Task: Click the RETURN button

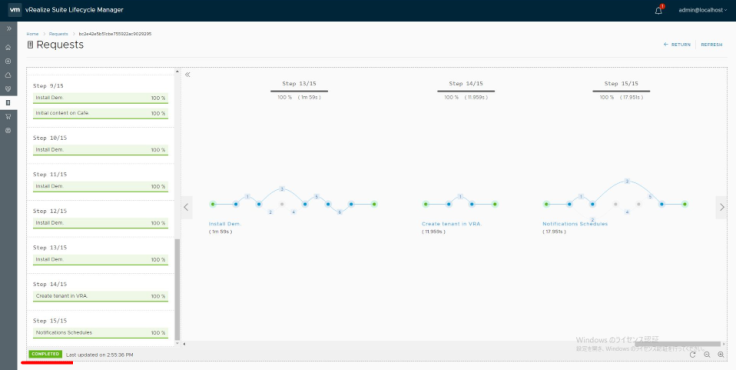Action: [677, 45]
